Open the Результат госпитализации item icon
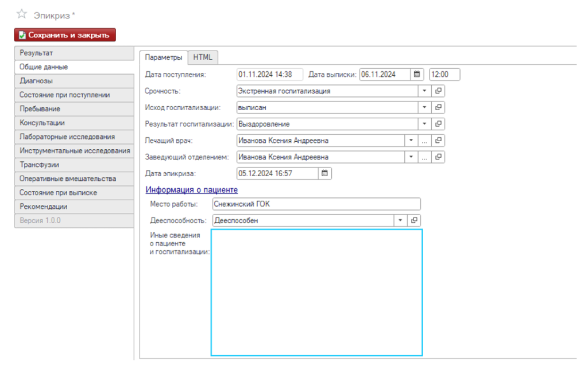 (x=438, y=124)
